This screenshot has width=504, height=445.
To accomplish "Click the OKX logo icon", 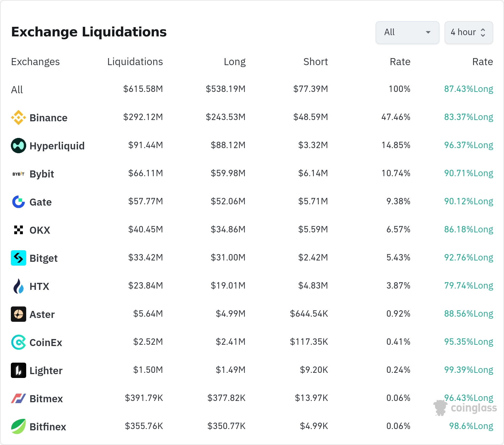I will 19,230.
